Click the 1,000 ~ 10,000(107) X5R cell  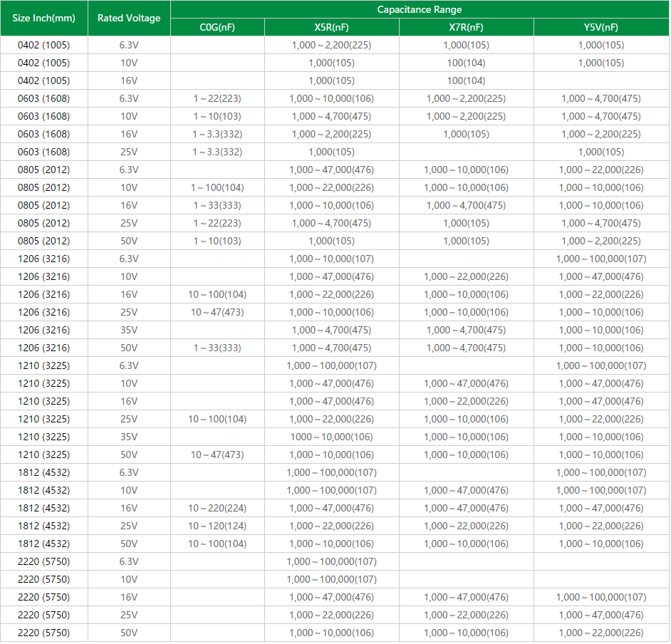(x=331, y=259)
